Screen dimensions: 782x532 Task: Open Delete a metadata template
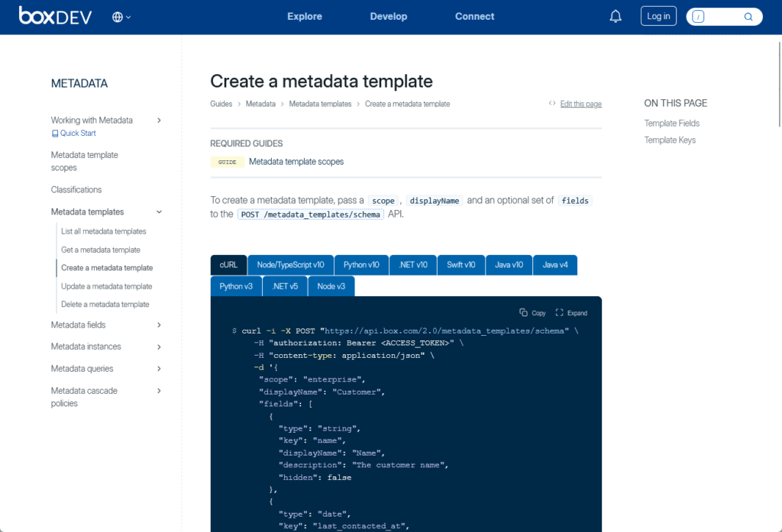click(105, 304)
